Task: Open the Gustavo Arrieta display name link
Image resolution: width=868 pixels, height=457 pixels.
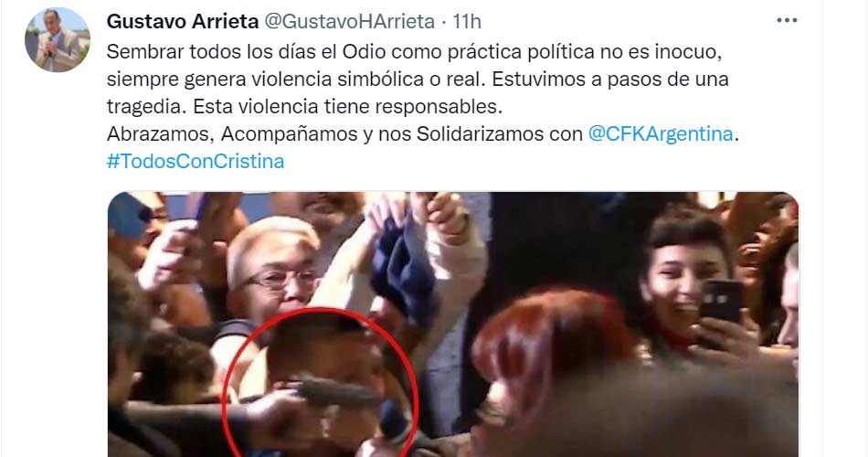Action: point(183,21)
